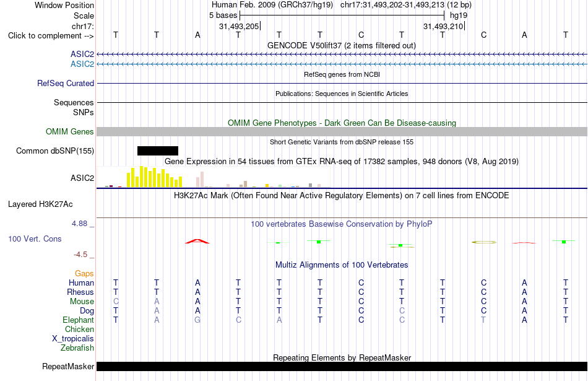Click the 'Click to complement -->' label
This screenshot has width=588, height=381.
51,36
